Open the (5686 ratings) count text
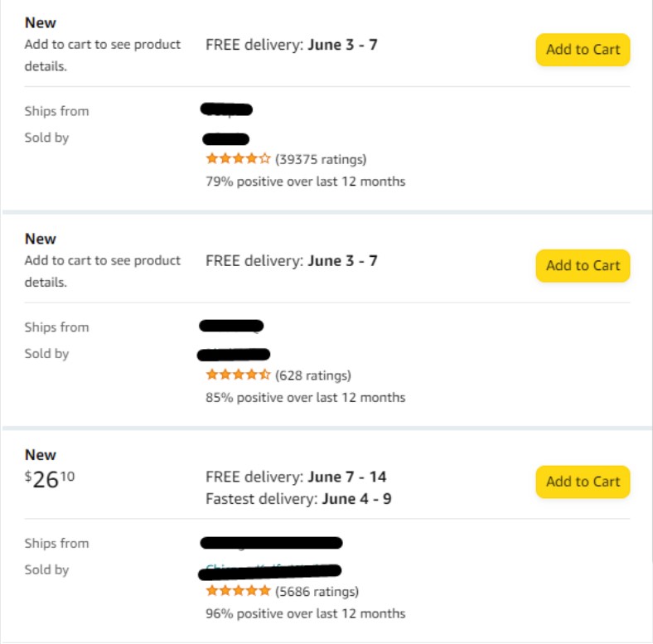The image size is (653, 644). point(317,591)
